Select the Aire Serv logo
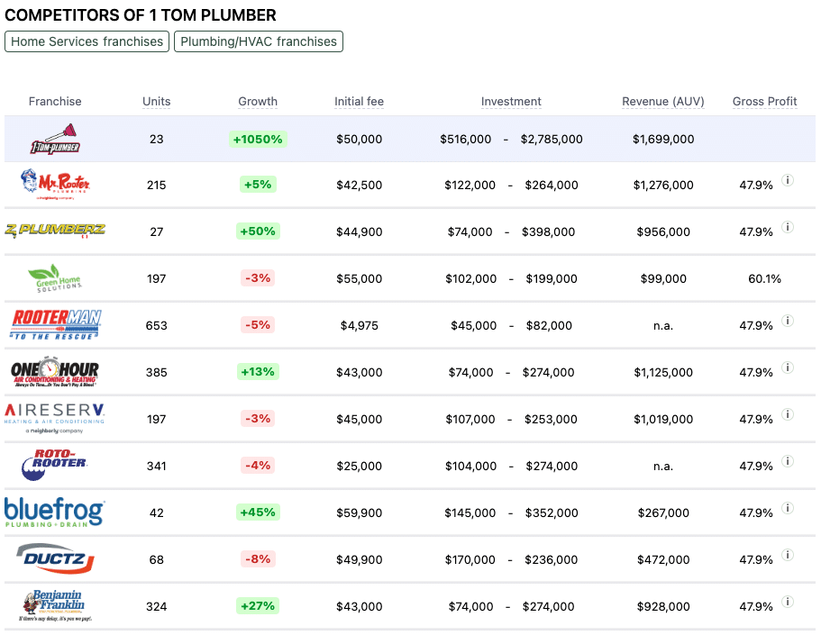Viewport: 821px width, 644px height. click(55, 418)
